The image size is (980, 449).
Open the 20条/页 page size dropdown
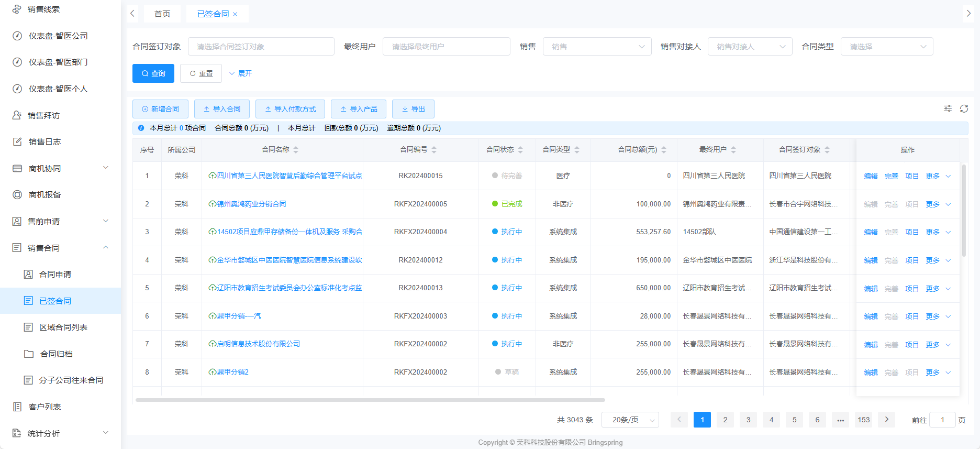630,420
